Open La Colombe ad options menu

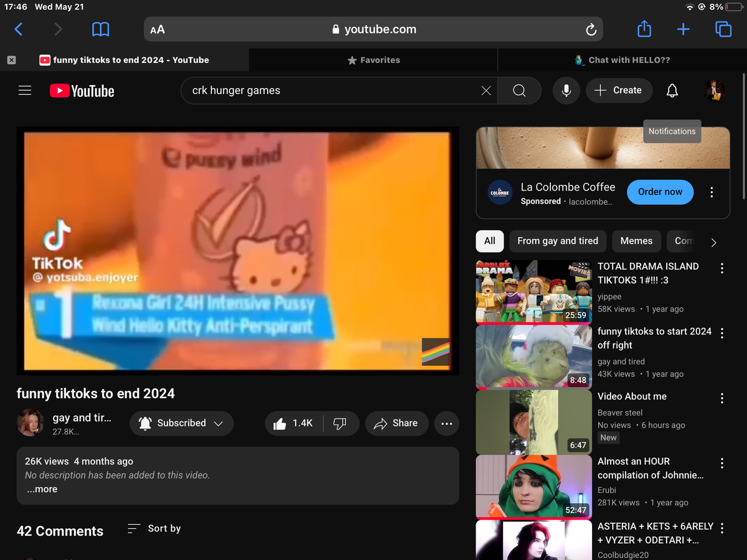(x=712, y=192)
